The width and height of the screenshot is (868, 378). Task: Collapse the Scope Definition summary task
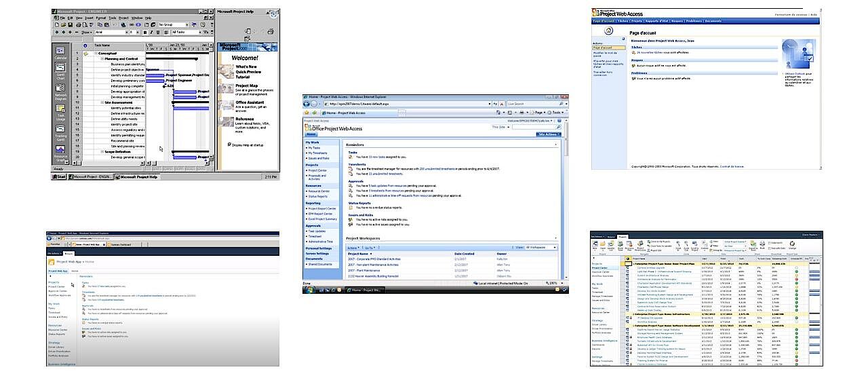102,151
